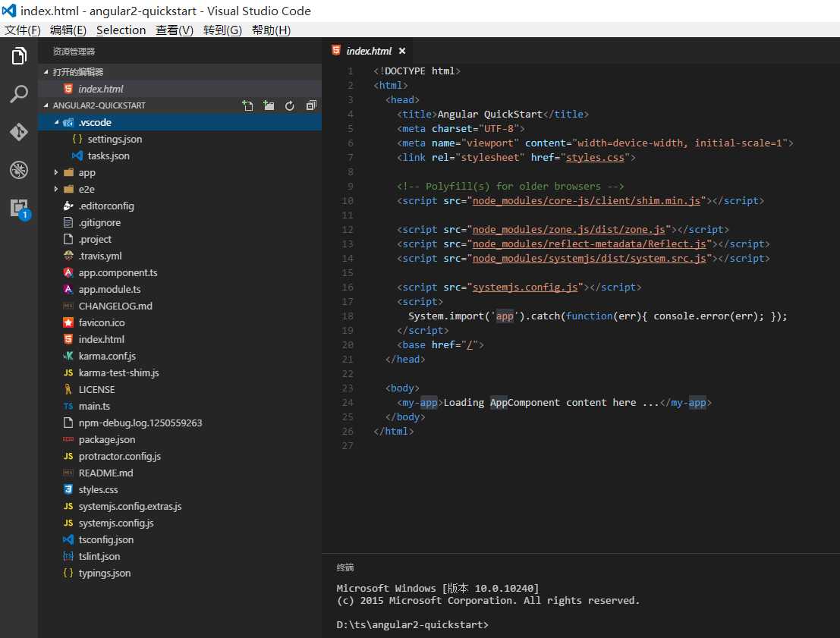
Task: Select index.html under open editors
Action: pos(180,89)
